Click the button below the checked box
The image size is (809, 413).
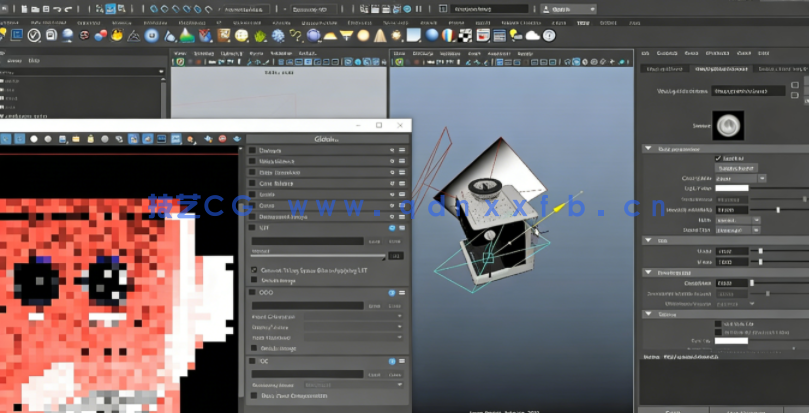(734, 168)
